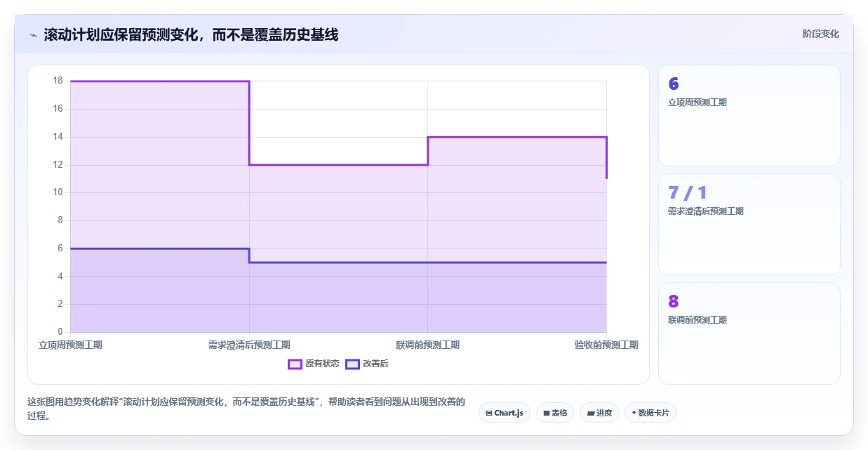Click the lightning icon beside the title
The image size is (868, 450).
[x=33, y=35]
